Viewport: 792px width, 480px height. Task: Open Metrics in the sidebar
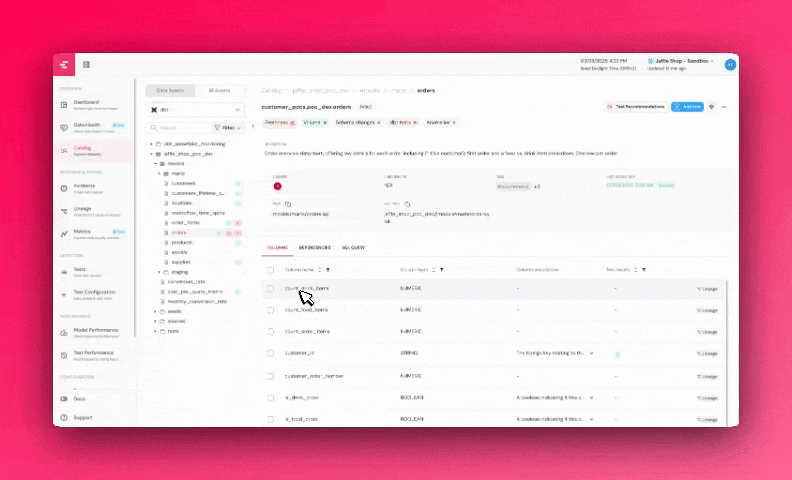pos(93,234)
